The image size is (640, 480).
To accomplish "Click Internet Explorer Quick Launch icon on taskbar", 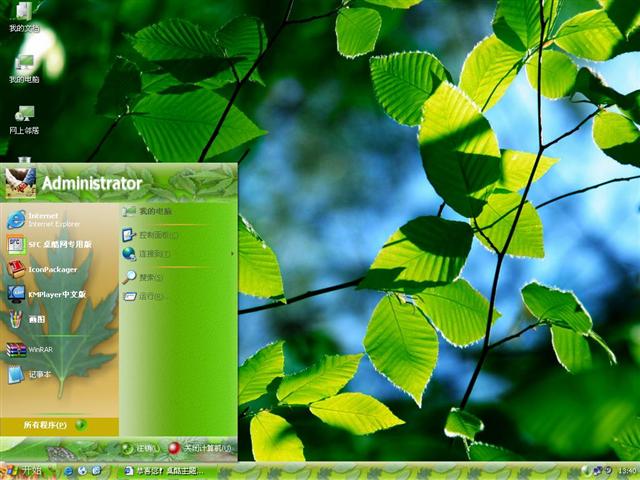I will pos(69,471).
